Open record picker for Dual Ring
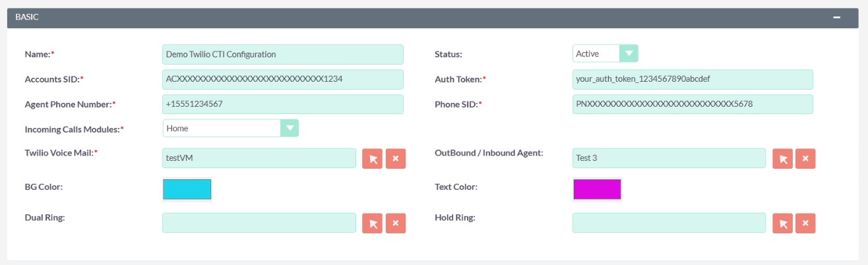 pyautogui.click(x=373, y=223)
